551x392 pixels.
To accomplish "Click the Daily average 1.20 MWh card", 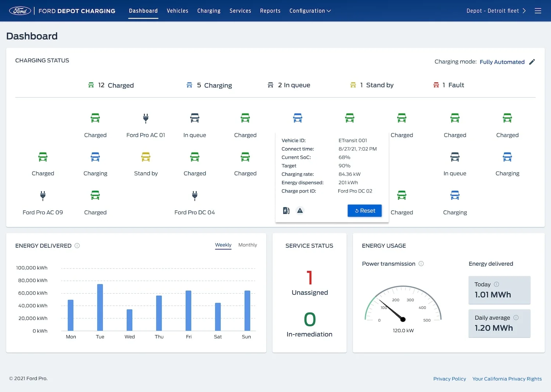I will pos(499,323).
